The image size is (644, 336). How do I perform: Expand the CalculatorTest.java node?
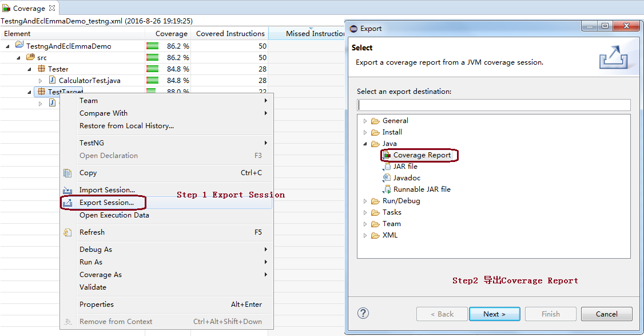(x=40, y=81)
